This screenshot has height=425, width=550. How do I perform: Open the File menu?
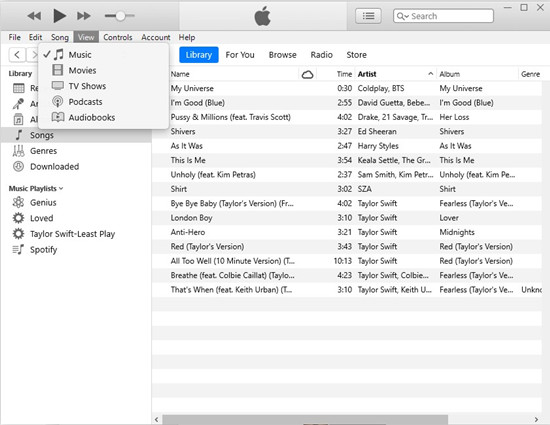pyautogui.click(x=14, y=37)
